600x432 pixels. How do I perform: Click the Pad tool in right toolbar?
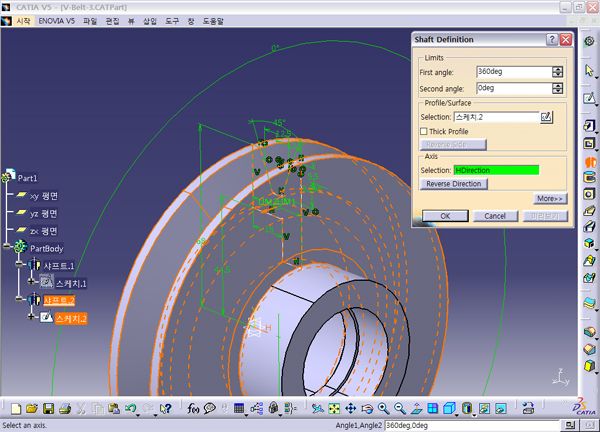pyautogui.click(x=589, y=125)
